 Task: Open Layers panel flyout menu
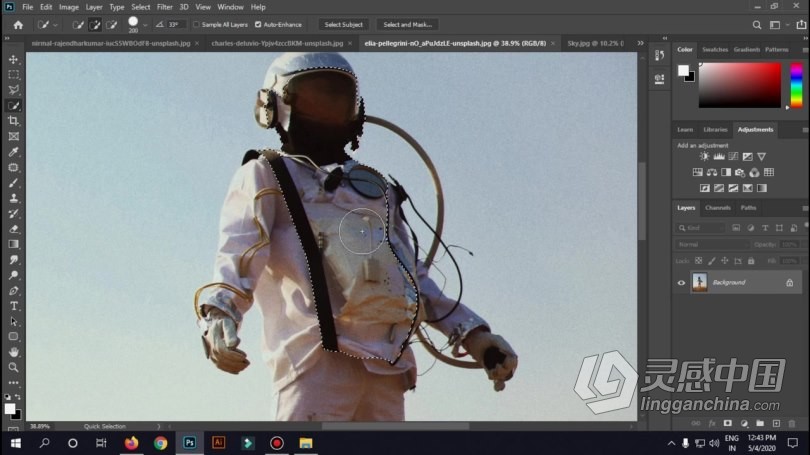coord(805,208)
